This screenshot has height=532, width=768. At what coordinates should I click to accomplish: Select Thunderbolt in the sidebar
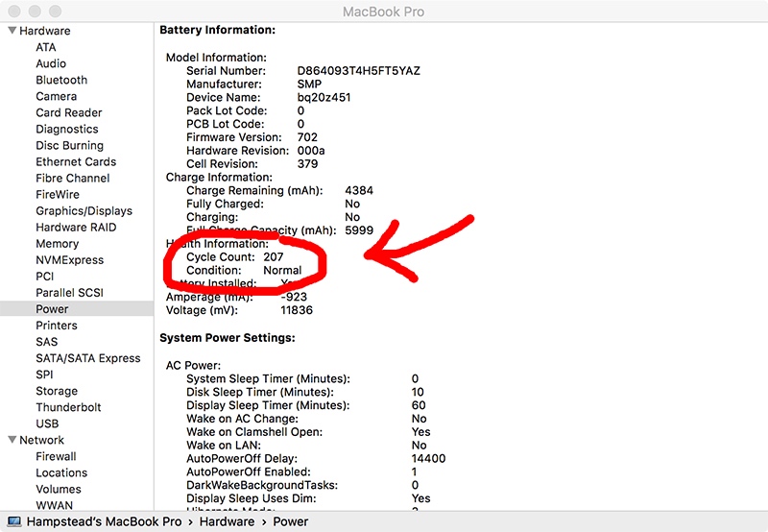(x=68, y=407)
